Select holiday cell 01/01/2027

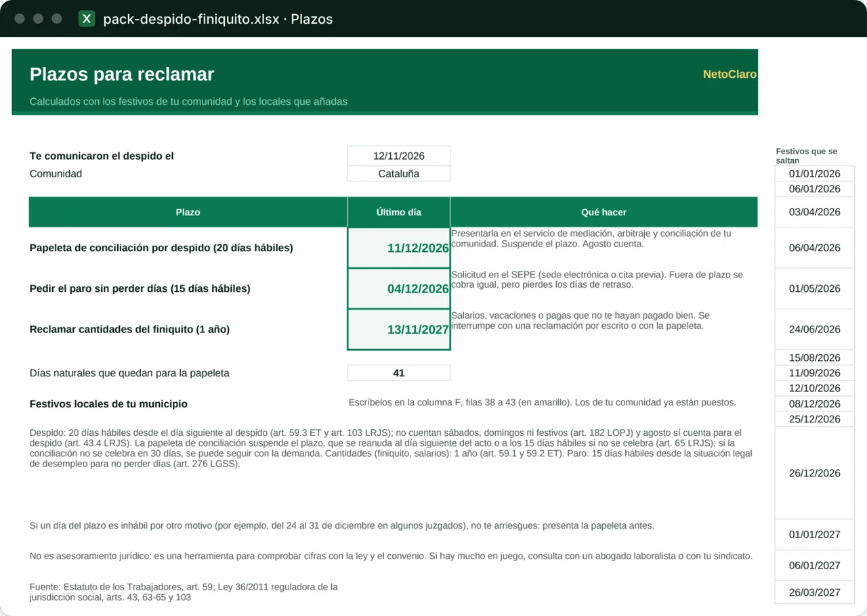814,535
